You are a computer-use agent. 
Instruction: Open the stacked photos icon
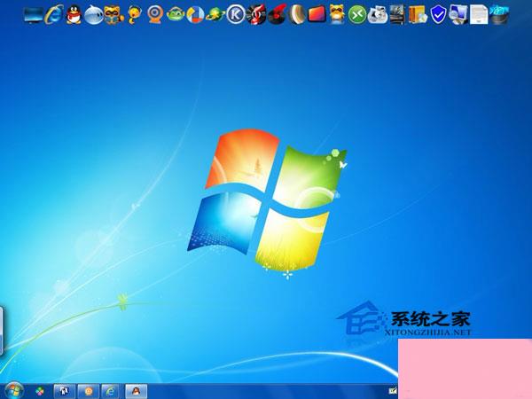(x=378, y=15)
